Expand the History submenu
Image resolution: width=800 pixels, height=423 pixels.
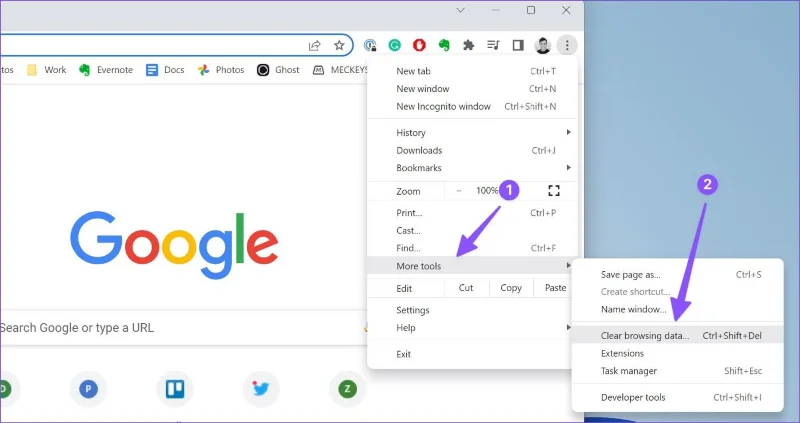tap(472, 133)
